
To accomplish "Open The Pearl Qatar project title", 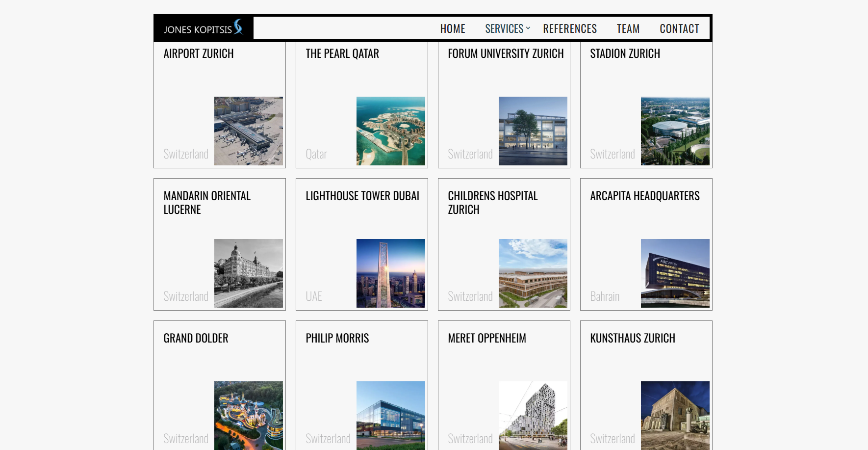I will coord(342,53).
